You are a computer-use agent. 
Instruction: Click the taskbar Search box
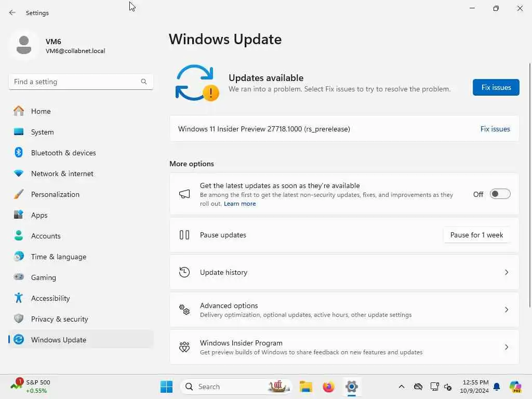pyautogui.click(x=236, y=387)
